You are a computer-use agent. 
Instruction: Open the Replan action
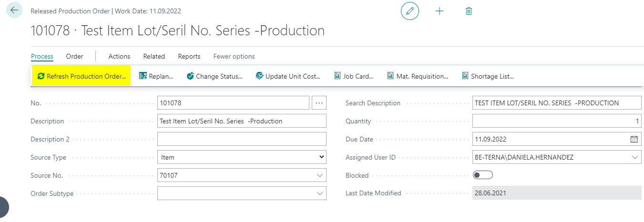coord(156,76)
